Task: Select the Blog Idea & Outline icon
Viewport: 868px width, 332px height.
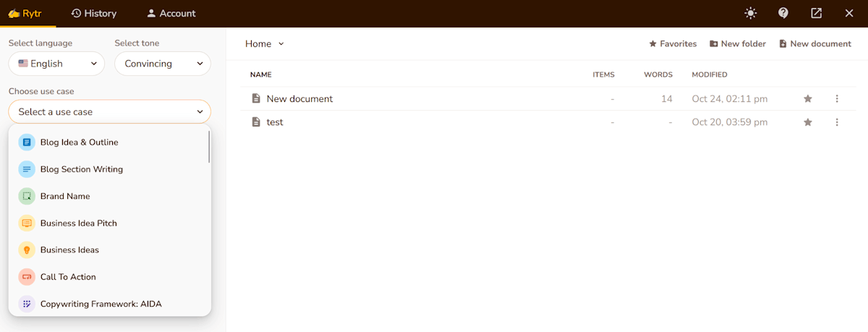Action: [x=27, y=142]
